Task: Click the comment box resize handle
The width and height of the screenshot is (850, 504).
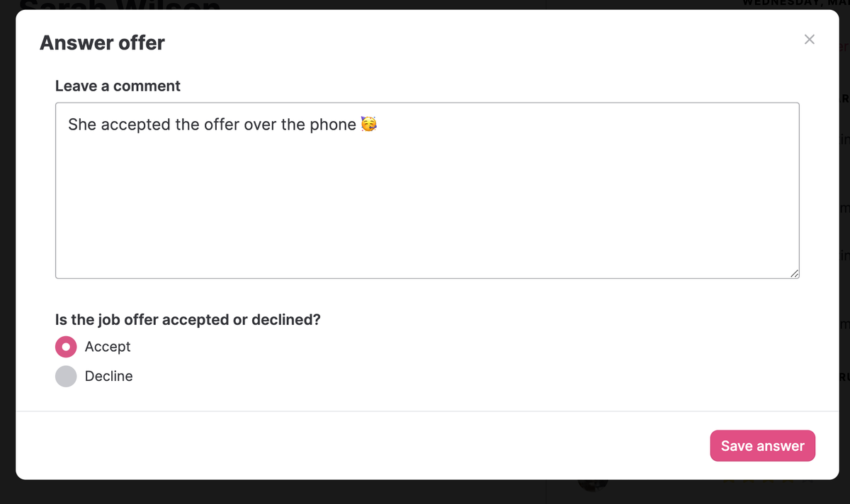Action: [795, 273]
